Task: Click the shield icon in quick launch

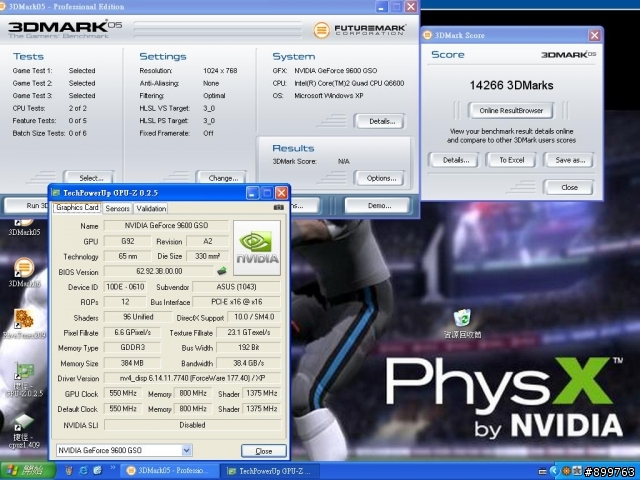Action: tap(69, 471)
